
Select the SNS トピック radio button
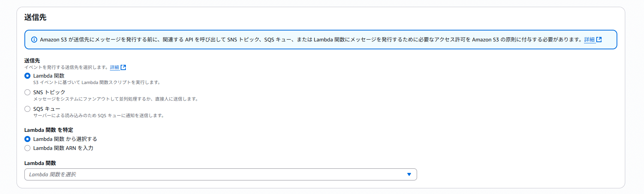(27, 92)
